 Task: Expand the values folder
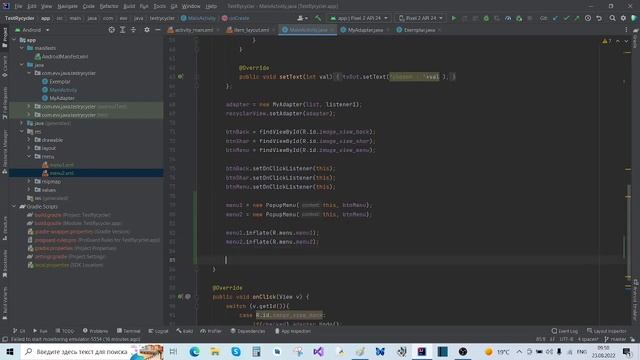[29, 190]
